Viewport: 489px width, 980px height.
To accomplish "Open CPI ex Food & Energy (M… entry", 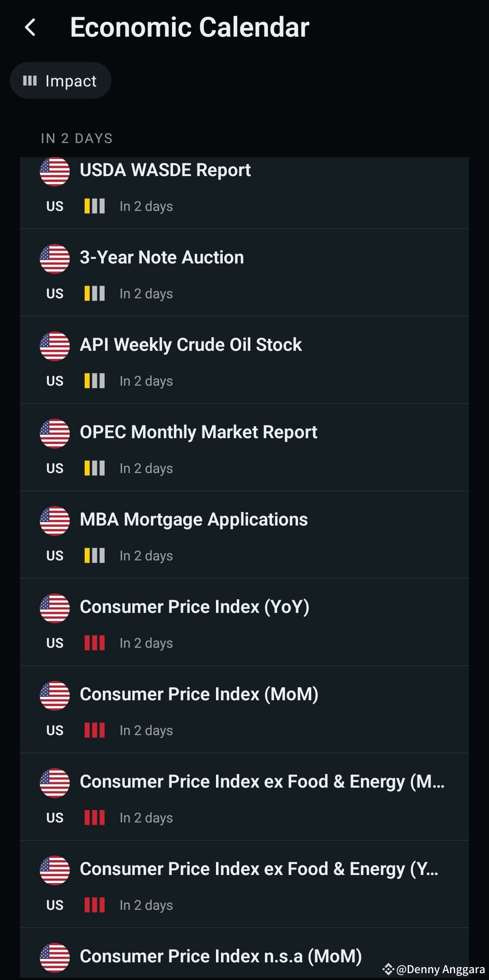I will (244, 797).
